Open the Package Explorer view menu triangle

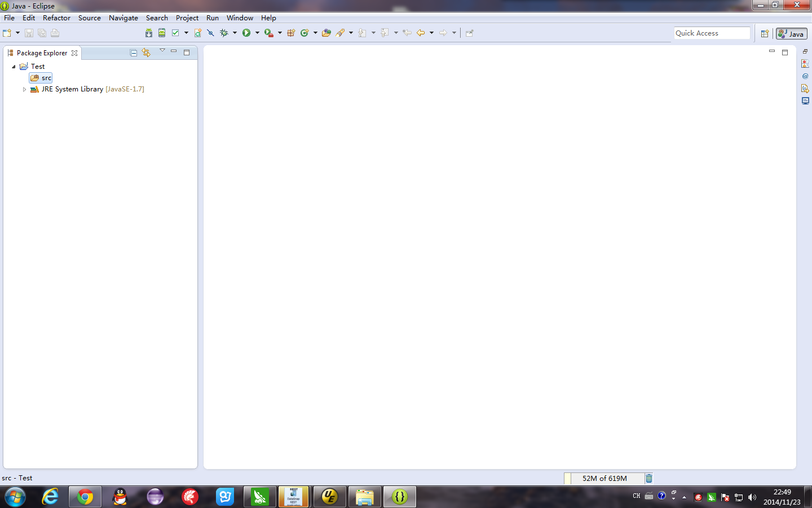162,51
